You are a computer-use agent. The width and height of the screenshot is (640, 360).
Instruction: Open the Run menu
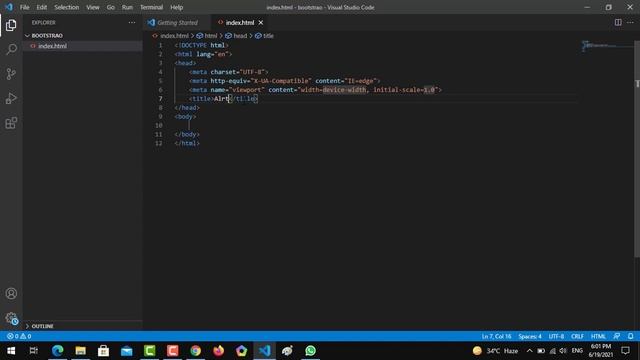coord(127,7)
